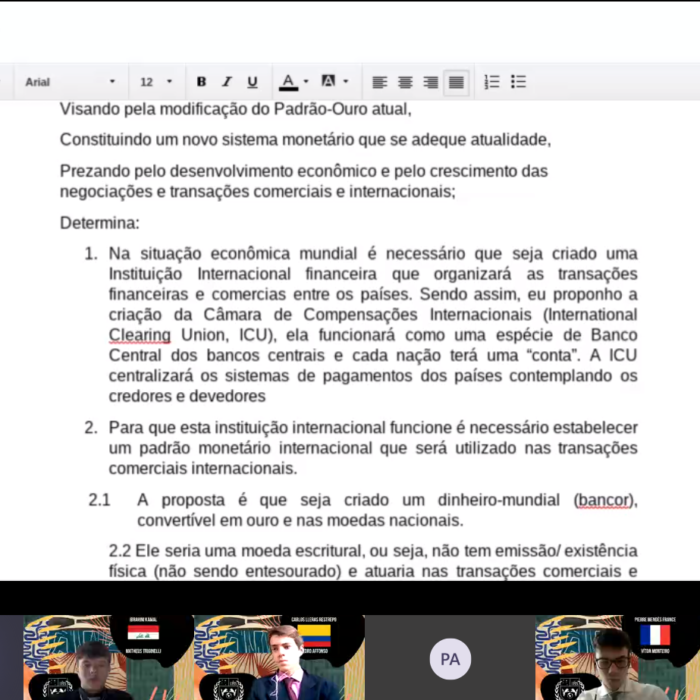Open the font size 12 dropdown
Viewport: 700px width, 700px height.
tap(156, 82)
